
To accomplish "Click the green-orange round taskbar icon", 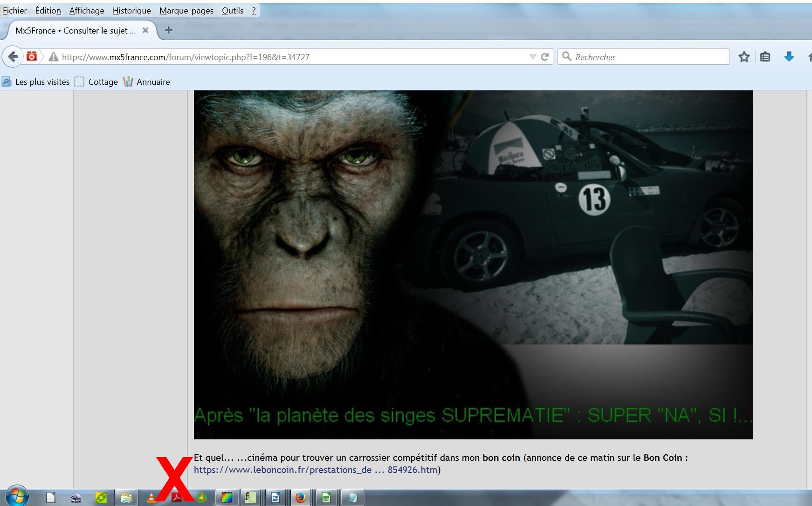I will click(x=201, y=498).
